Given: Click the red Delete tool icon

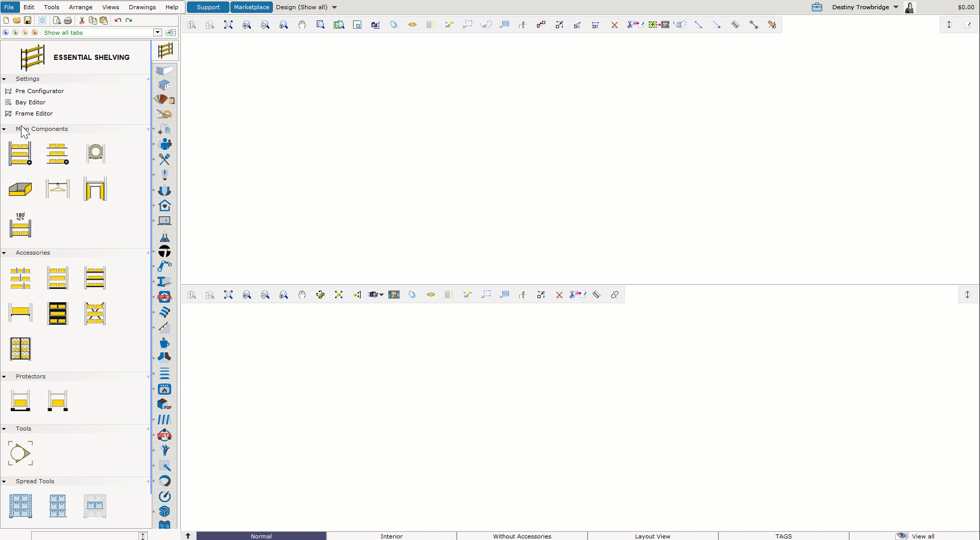Looking at the screenshot, I should point(615,24).
